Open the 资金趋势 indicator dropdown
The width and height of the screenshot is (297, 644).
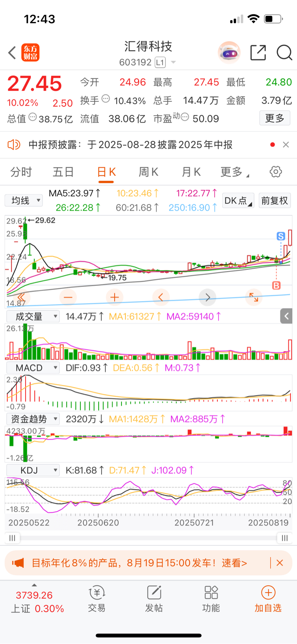tap(33, 419)
